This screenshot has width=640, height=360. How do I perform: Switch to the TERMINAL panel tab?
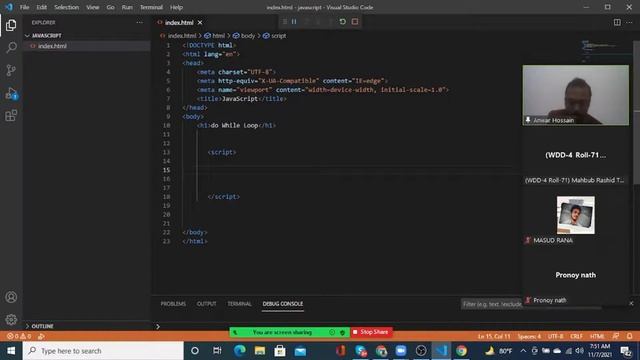point(239,304)
